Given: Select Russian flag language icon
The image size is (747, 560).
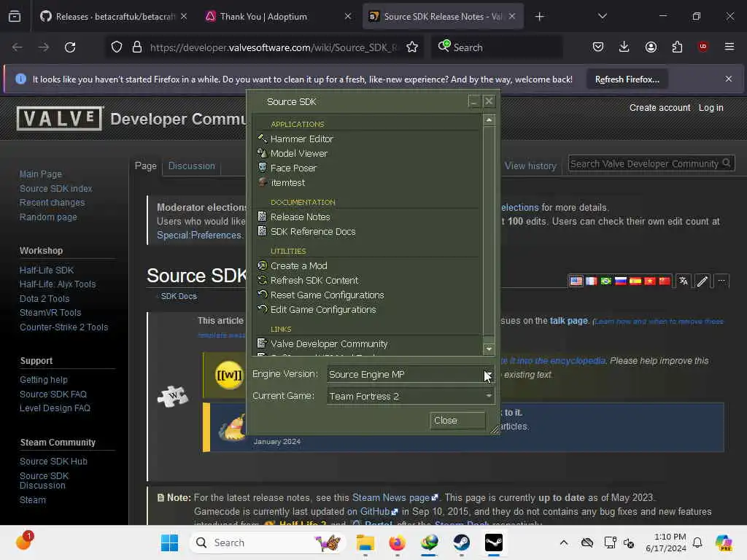Looking at the screenshot, I should tap(620, 281).
